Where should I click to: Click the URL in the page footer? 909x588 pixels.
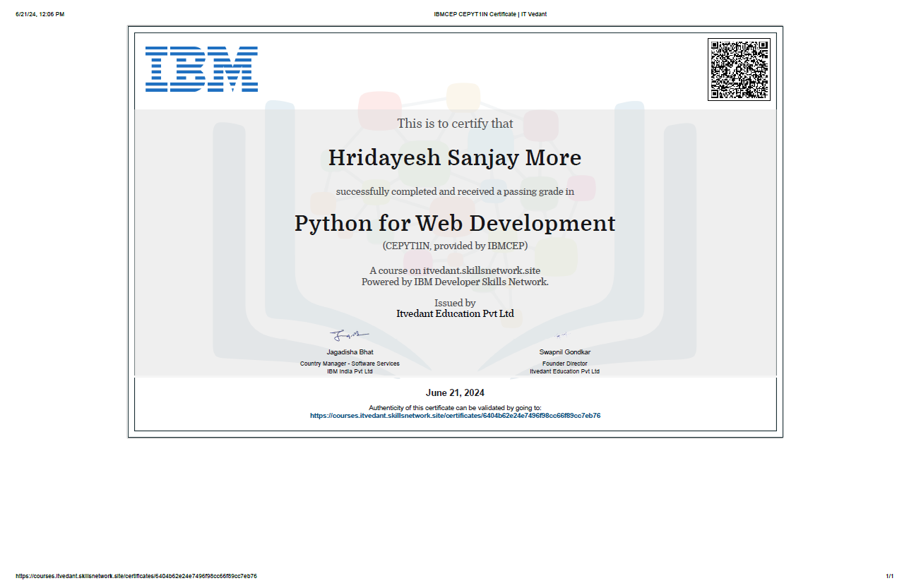[x=136, y=576]
